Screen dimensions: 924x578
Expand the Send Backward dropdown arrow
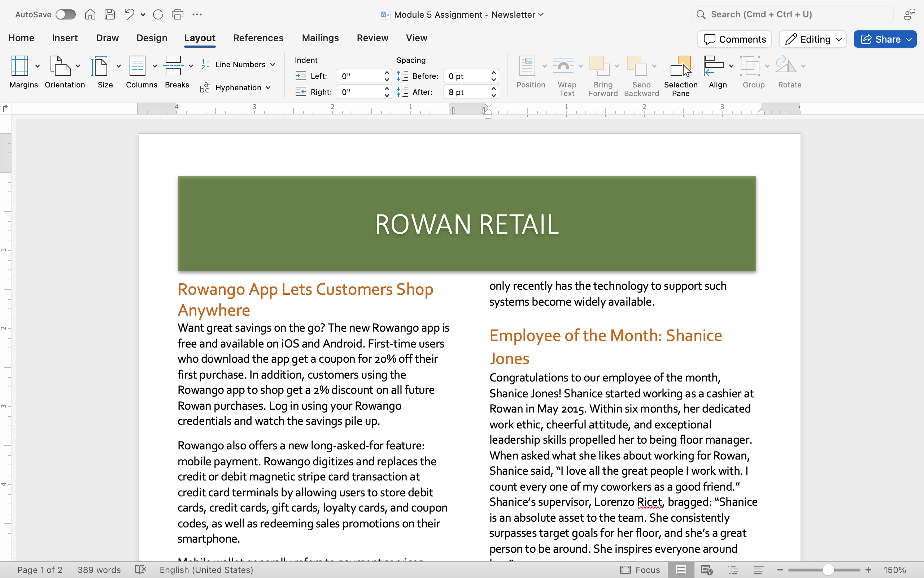point(654,66)
